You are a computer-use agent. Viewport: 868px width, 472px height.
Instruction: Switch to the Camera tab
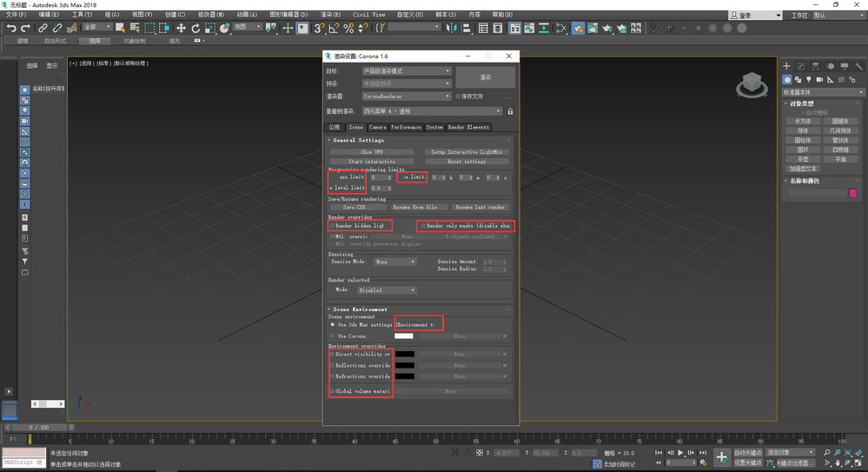(x=378, y=128)
